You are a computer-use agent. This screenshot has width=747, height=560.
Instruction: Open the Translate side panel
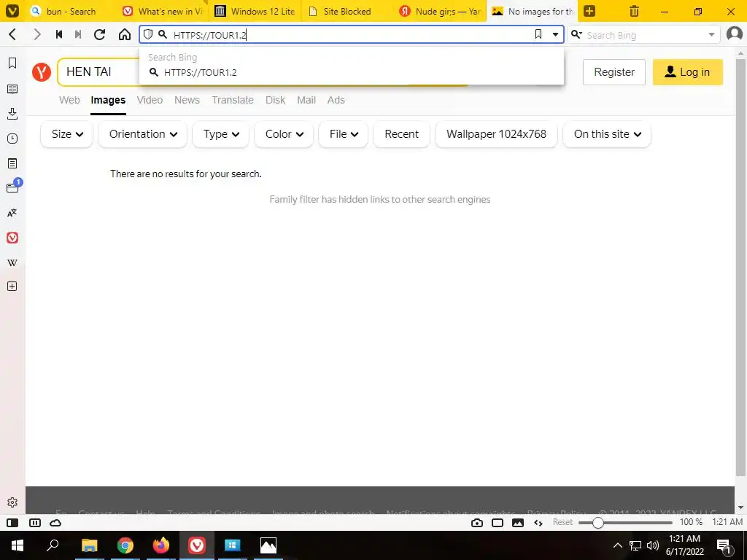(x=12, y=213)
